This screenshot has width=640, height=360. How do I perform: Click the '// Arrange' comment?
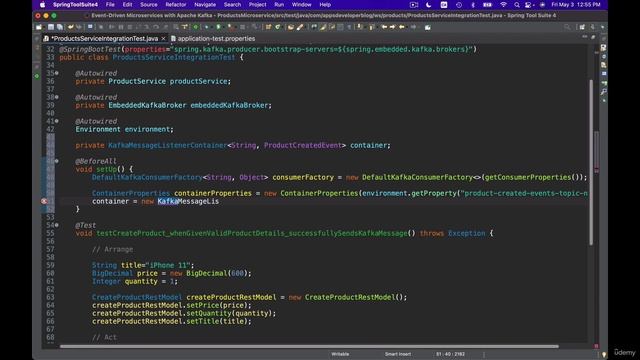(x=113, y=249)
